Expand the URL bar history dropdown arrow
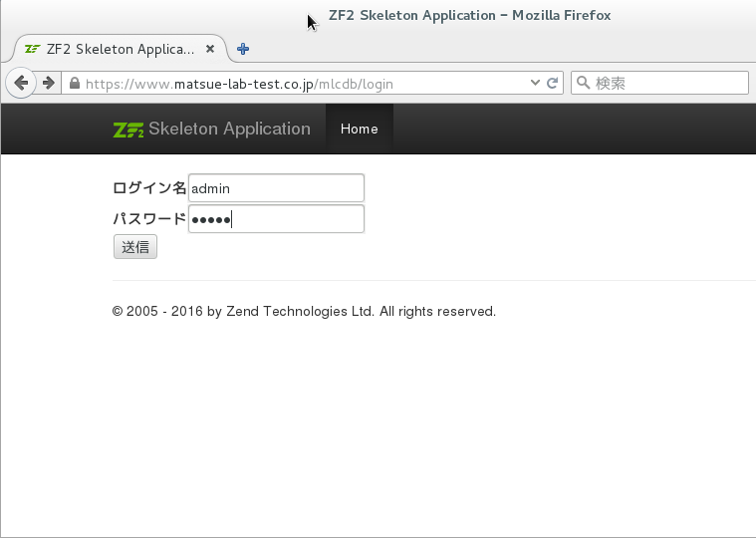This screenshot has height=538, width=756. [x=535, y=84]
